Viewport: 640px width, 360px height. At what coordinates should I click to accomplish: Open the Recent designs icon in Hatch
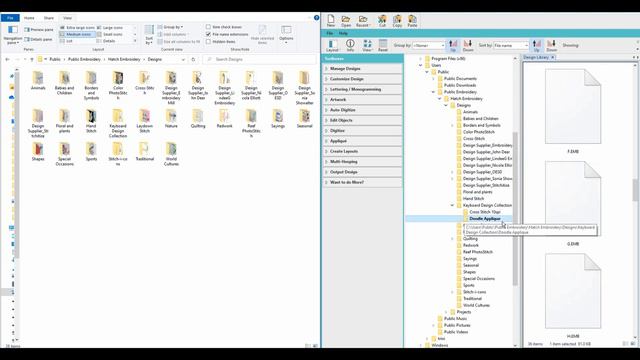(362, 19)
